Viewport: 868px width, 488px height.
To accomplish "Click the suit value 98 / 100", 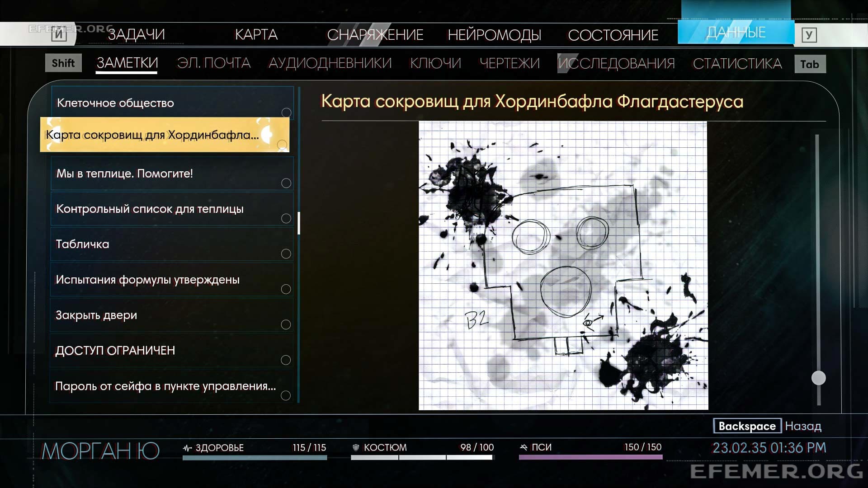I will coord(477,447).
